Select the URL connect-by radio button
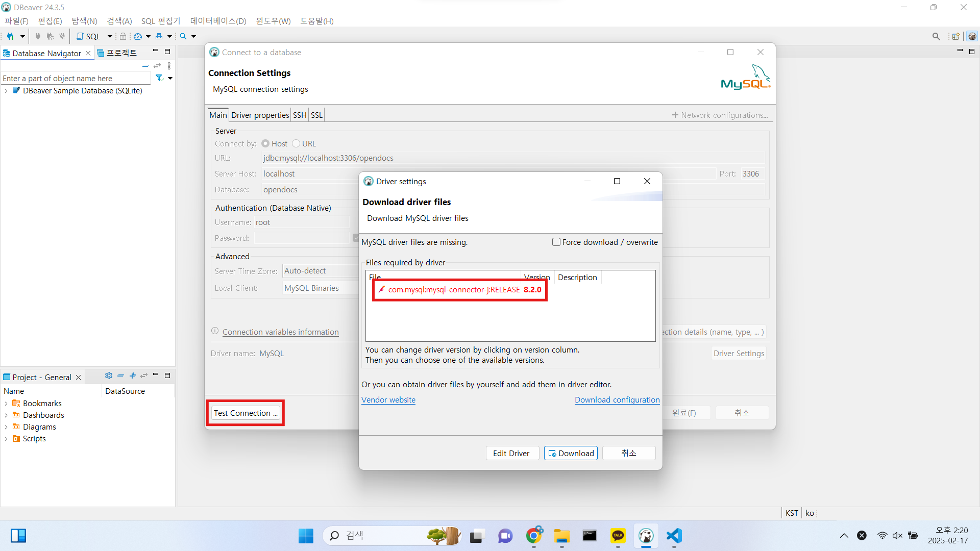Image resolution: width=980 pixels, height=551 pixels. (296, 143)
